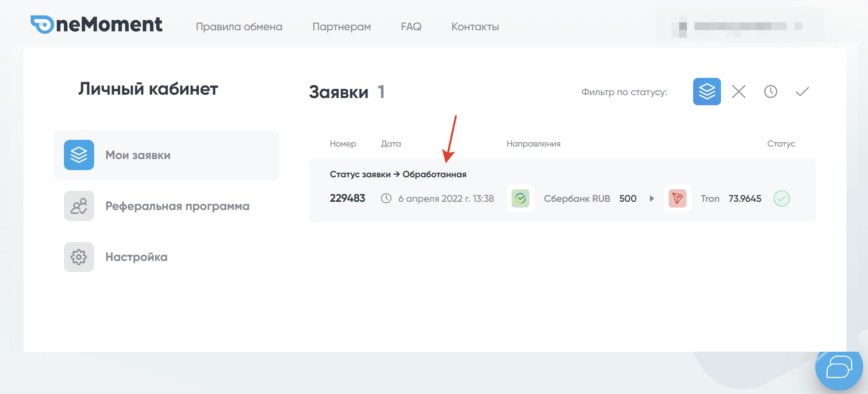This screenshot has width=868, height=394.
Task: Click Сбербанк RUB label
Action: (577, 198)
